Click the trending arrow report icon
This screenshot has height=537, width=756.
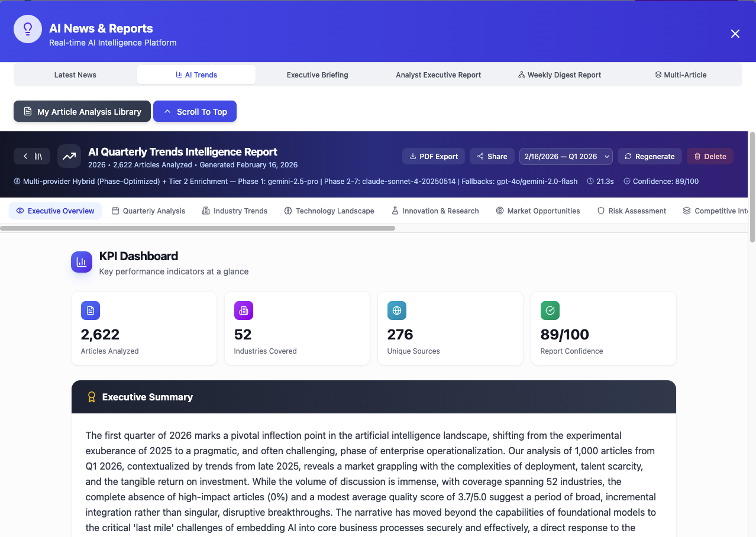pyautogui.click(x=69, y=156)
